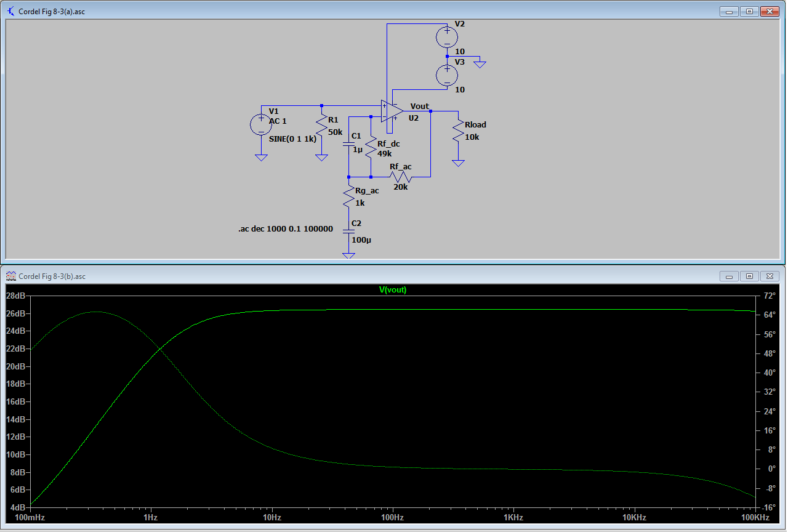Viewport: 788px width, 532px height.
Task: Minimize the waveform window Cordel Fig 8-3(b).asc
Action: [x=730, y=276]
